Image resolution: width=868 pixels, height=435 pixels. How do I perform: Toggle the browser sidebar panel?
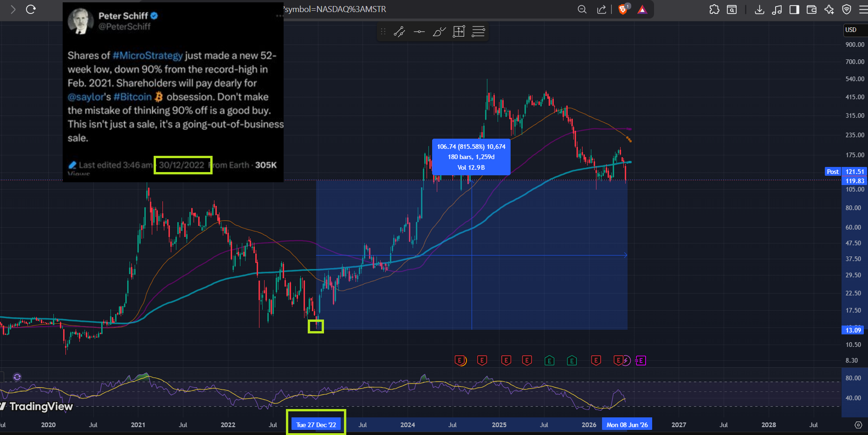coord(794,9)
